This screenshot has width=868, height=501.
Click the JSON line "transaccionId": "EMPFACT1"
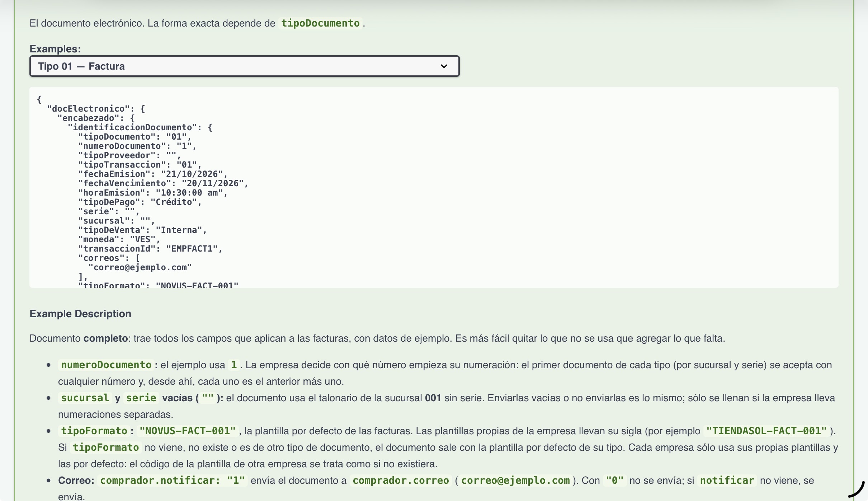(x=150, y=249)
